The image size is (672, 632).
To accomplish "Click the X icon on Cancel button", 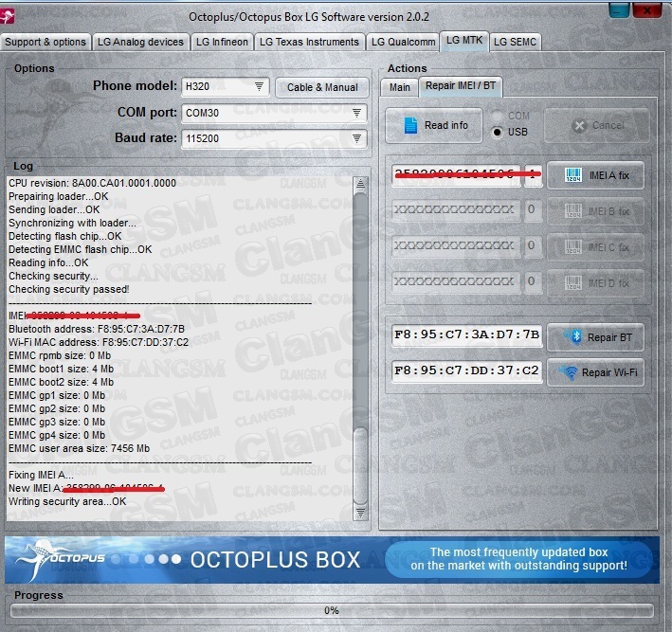I will click(x=579, y=125).
